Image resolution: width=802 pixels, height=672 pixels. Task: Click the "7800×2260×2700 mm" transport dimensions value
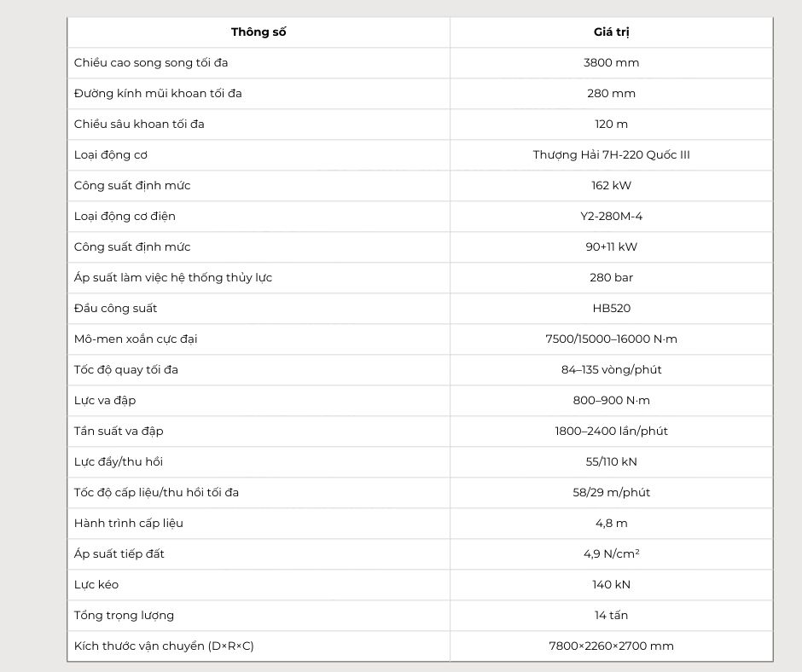click(x=611, y=646)
